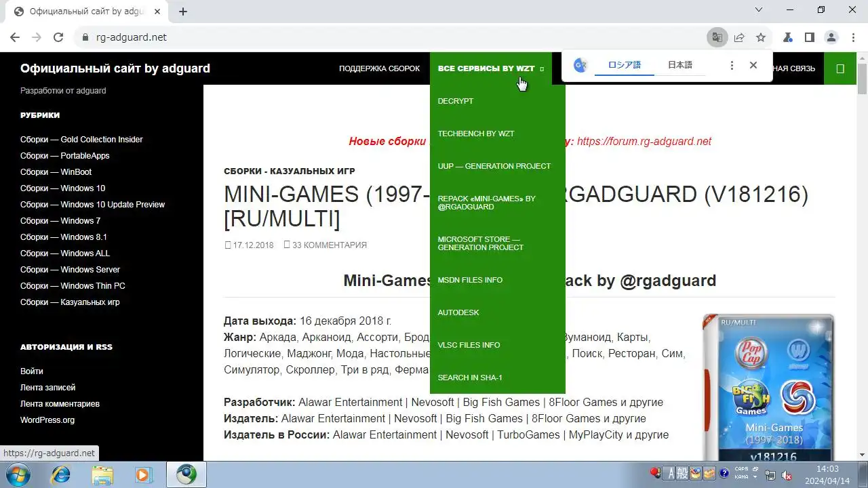Click the Войти login link
Image resolution: width=868 pixels, height=488 pixels.
click(32, 371)
